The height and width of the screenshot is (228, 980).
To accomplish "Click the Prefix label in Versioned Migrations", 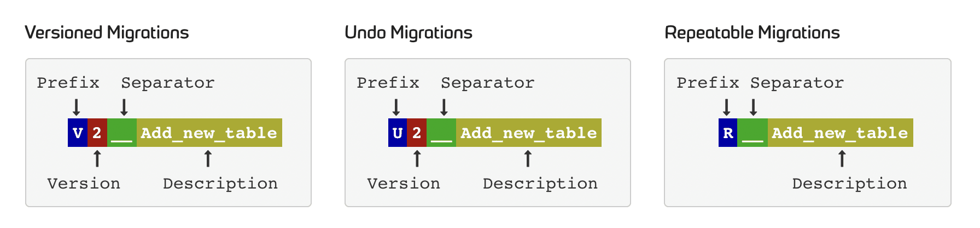I will click(x=68, y=83).
